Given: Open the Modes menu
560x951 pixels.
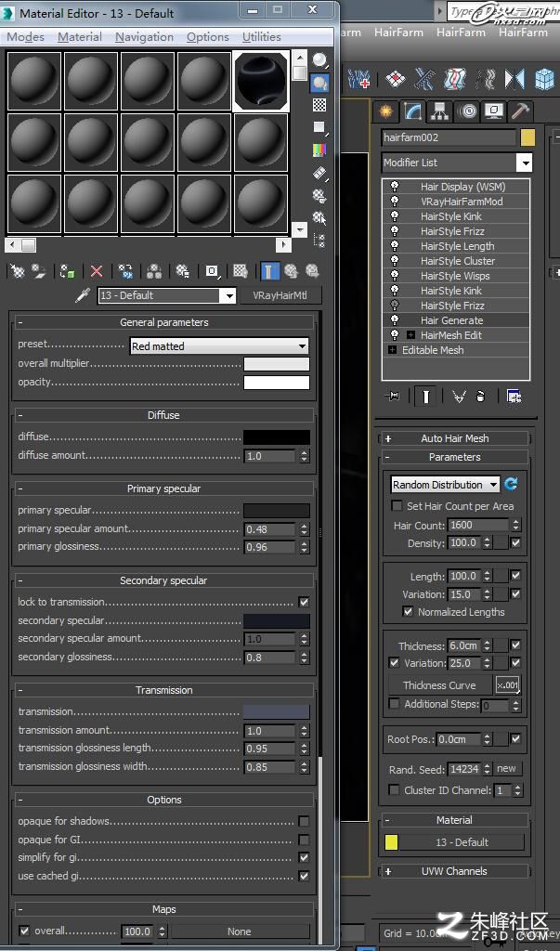Looking at the screenshot, I should (x=25, y=37).
